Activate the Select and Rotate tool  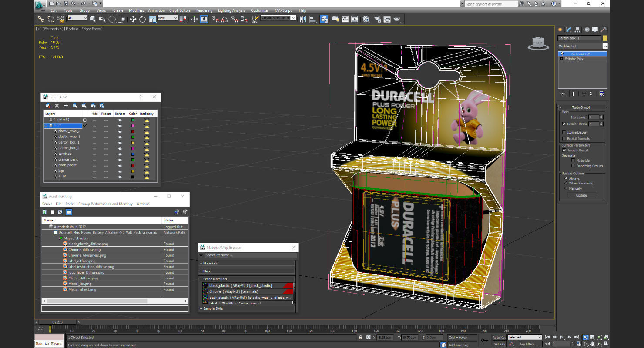pyautogui.click(x=143, y=19)
